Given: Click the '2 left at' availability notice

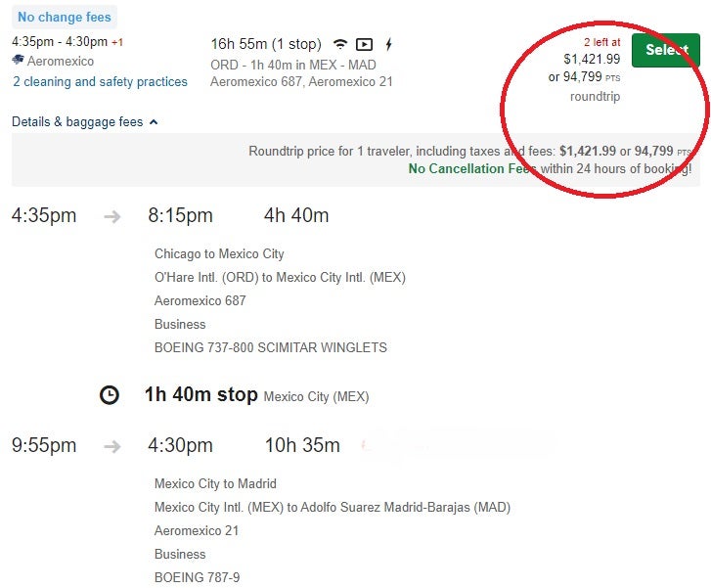Looking at the screenshot, I should (601, 42).
